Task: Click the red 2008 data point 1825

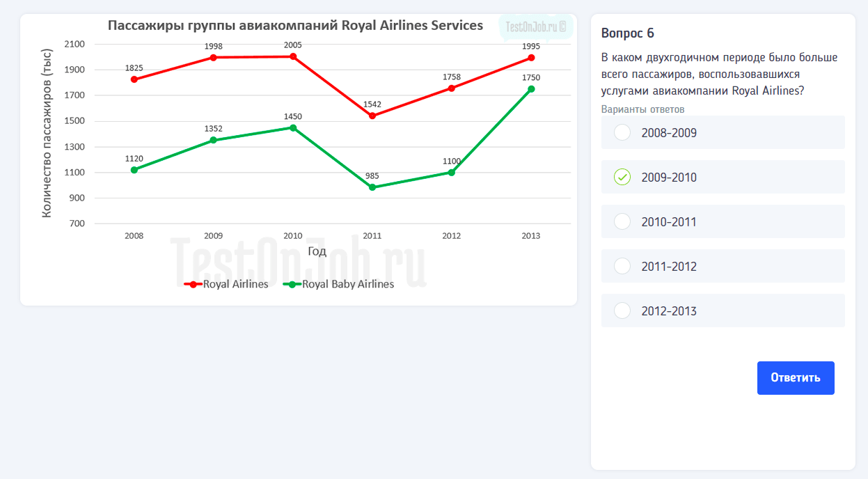Action: pyautogui.click(x=134, y=79)
